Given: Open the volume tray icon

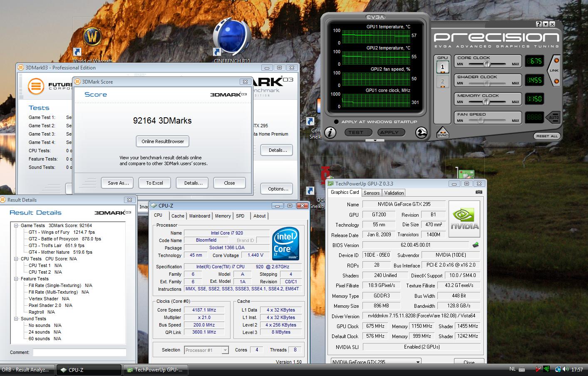Looking at the screenshot, I should 566,369.
